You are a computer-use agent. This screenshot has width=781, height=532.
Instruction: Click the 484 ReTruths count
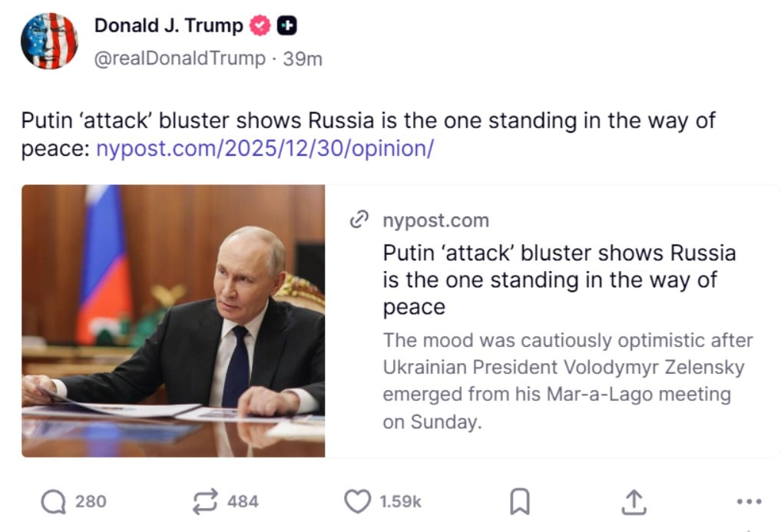point(243,502)
